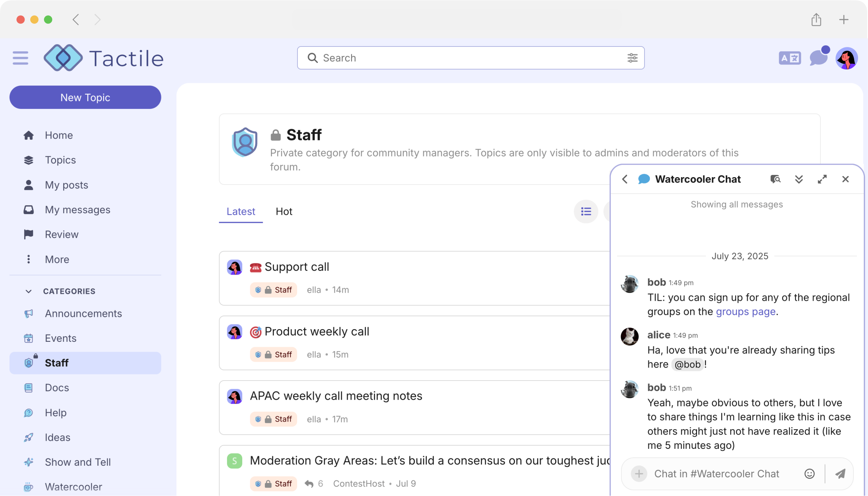Click the Review flag icon in the sidebar
Screen dimensions: 868x496
pyautogui.click(x=28, y=234)
